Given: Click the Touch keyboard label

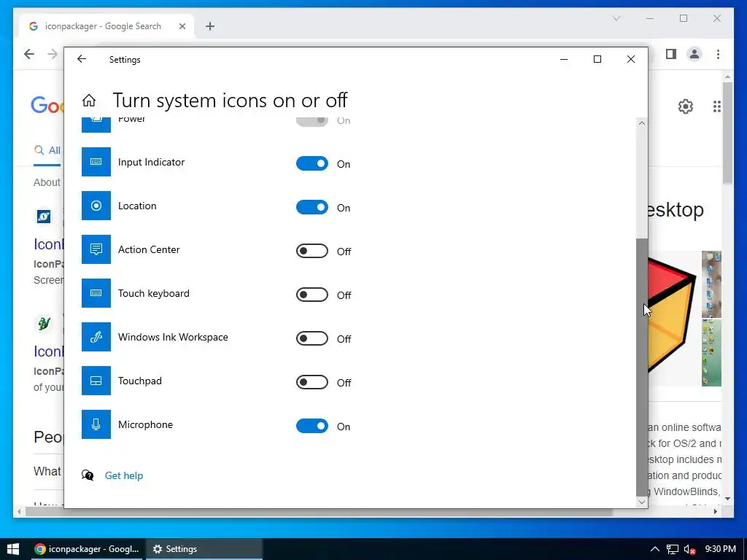Looking at the screenshot, I should click(x=153, y=293).
